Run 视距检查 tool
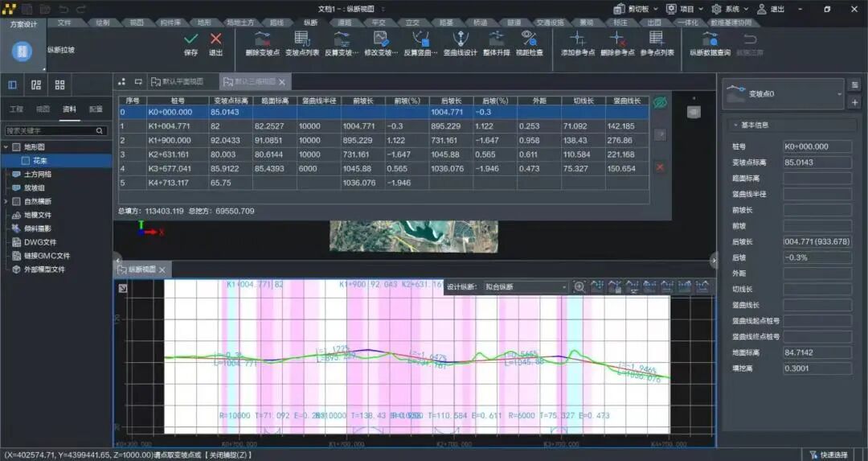Screen dimensions: 868x461 click(529, 39)
